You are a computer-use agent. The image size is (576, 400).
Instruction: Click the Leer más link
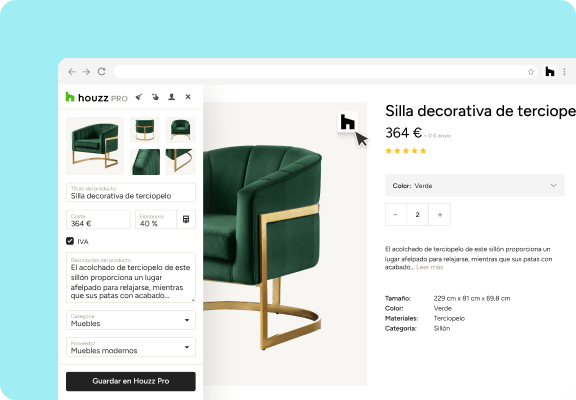click(x=429, y=267)
